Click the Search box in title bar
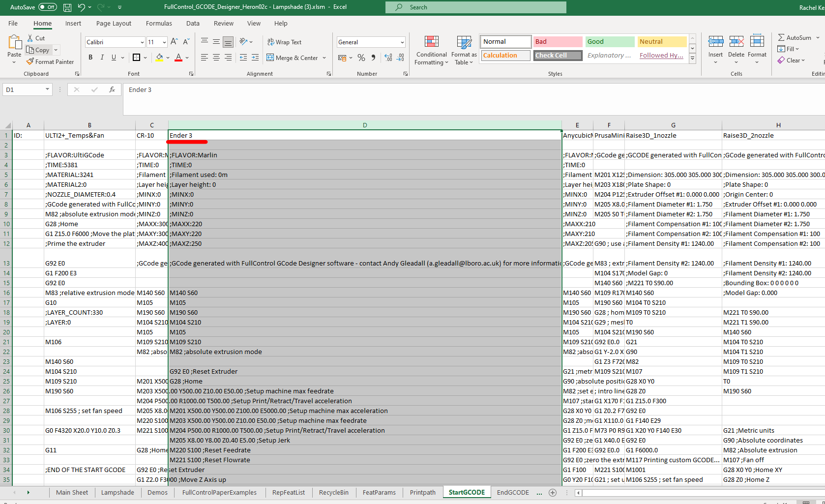This screenshot has width=825, height=504. pos(476,7)
